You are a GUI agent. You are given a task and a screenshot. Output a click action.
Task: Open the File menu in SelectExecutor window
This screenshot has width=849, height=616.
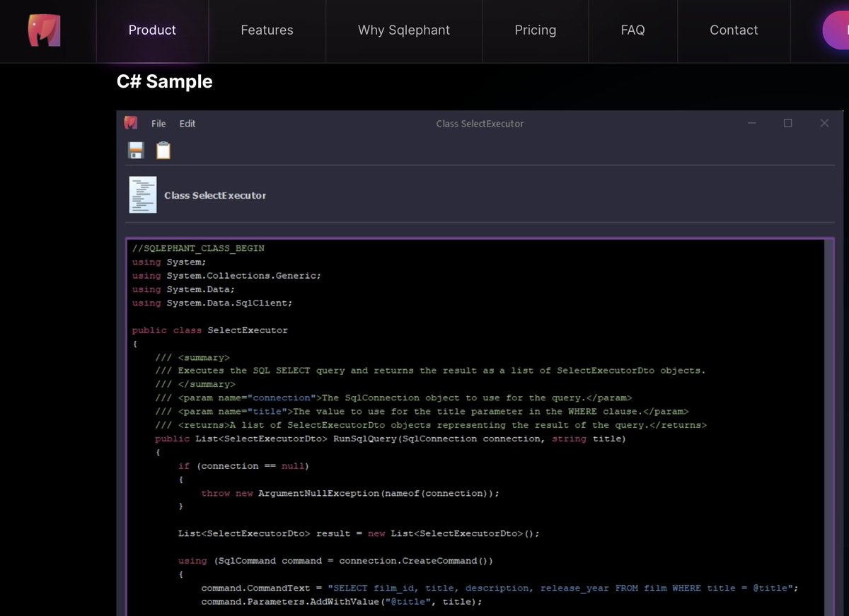tap(158, 124)
